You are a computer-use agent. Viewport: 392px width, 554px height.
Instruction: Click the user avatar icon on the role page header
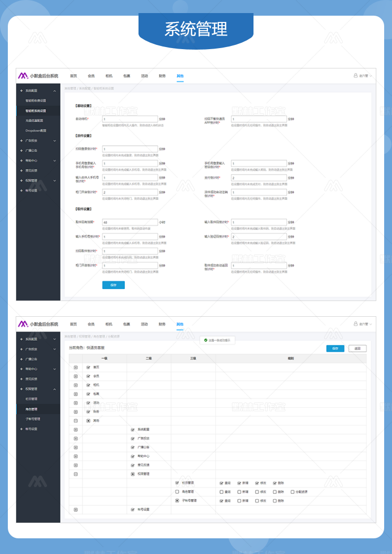click(355, 324)
